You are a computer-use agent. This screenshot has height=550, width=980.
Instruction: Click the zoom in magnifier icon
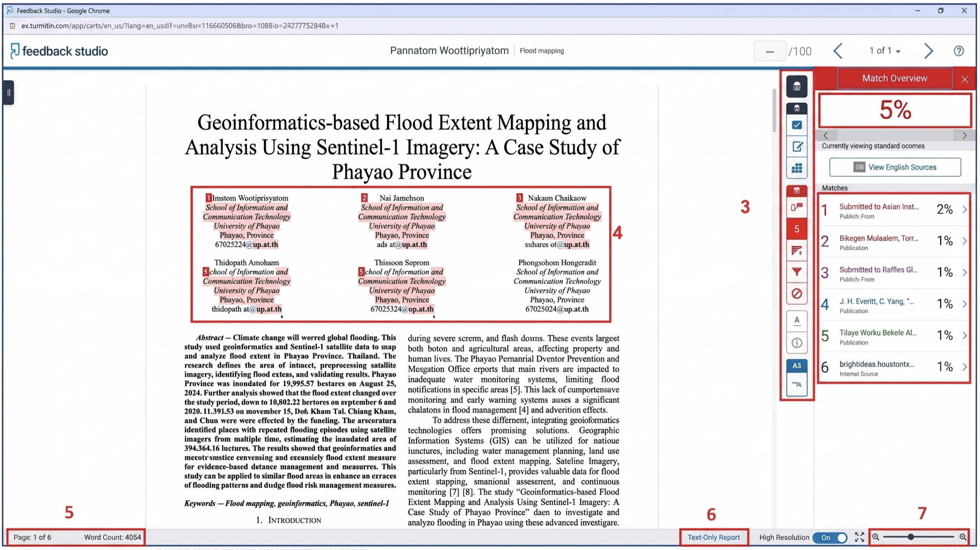coord(962,537)
